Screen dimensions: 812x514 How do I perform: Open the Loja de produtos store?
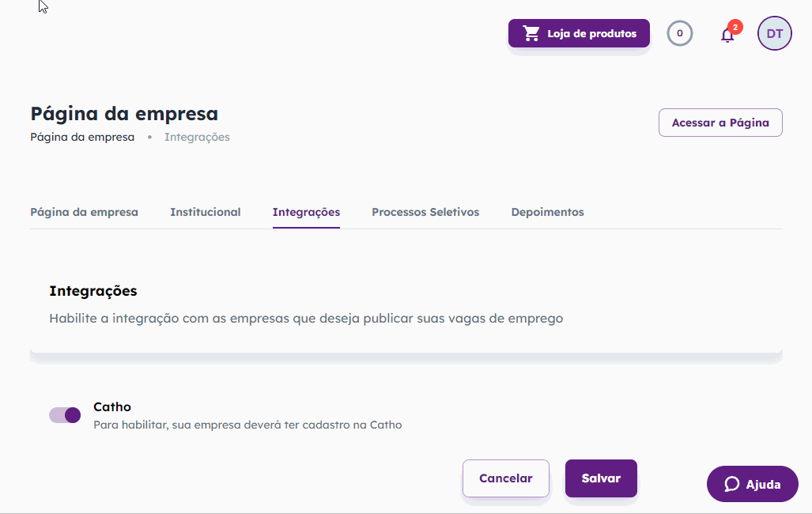pyautogui.click(x=579, y=33)
